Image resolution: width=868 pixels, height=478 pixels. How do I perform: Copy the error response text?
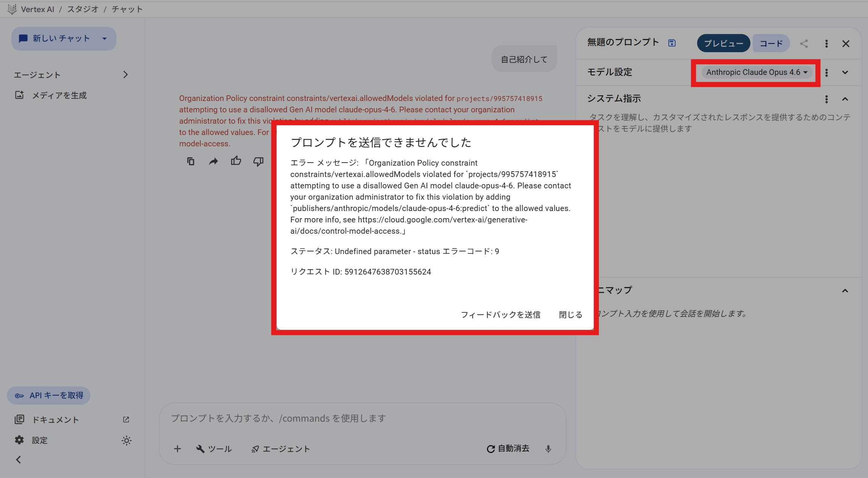tap(191, 161)
